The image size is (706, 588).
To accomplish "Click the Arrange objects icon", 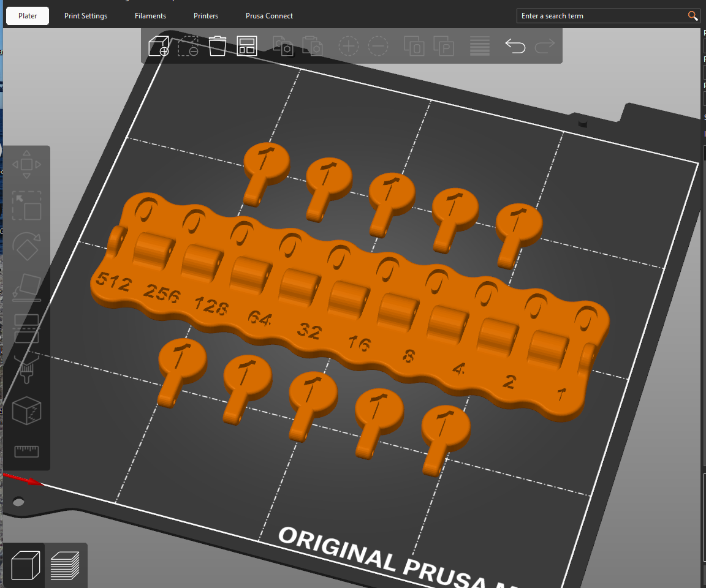I will [247, 46].
